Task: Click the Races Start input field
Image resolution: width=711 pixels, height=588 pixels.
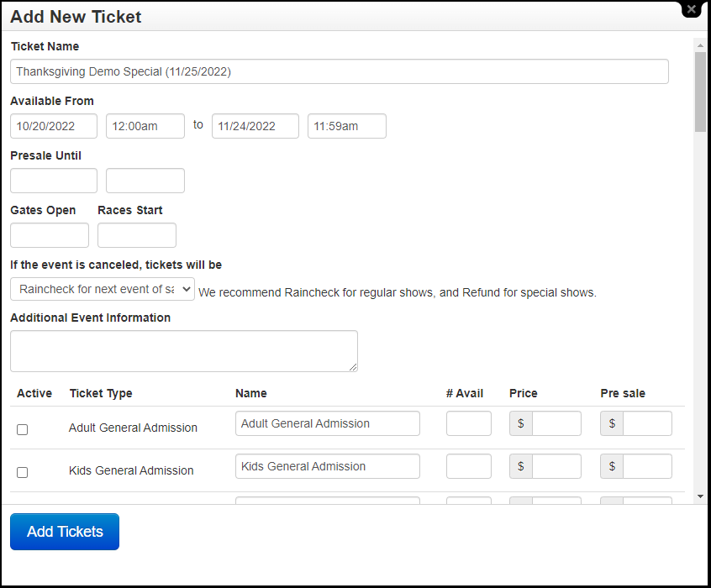Action: (136, 235)
